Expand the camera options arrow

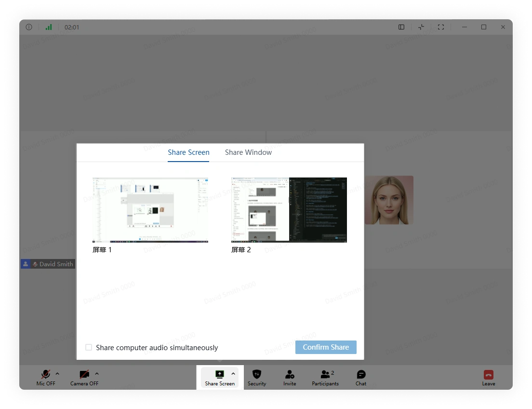97,374
